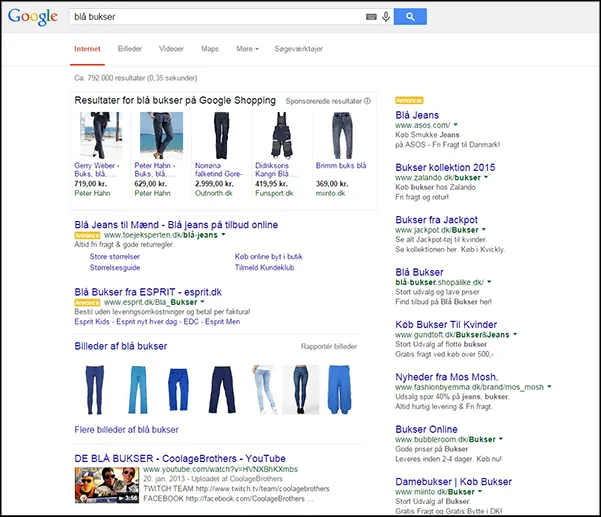Select the Internet tab
Viewport: 601px width, 517px height.
pos(87,49)
